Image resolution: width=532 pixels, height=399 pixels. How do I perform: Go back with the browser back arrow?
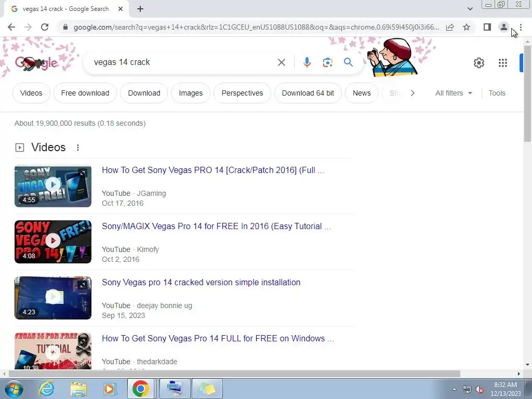pos(11,27)
